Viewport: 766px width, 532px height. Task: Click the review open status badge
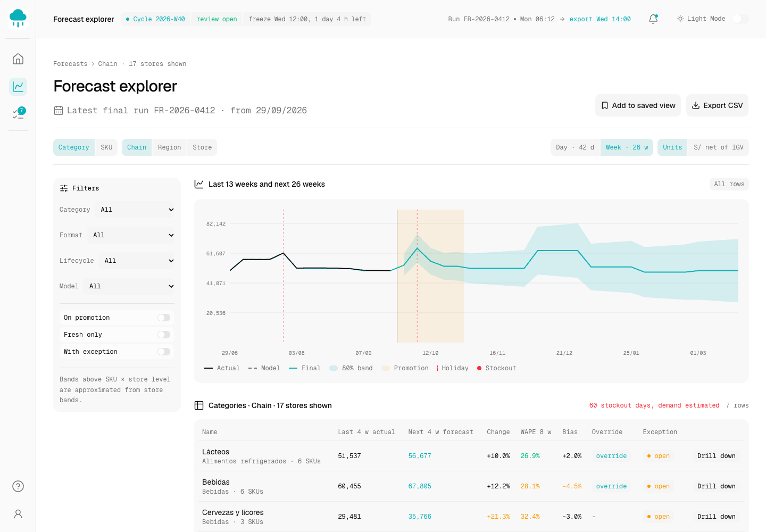tap(217, 19)
